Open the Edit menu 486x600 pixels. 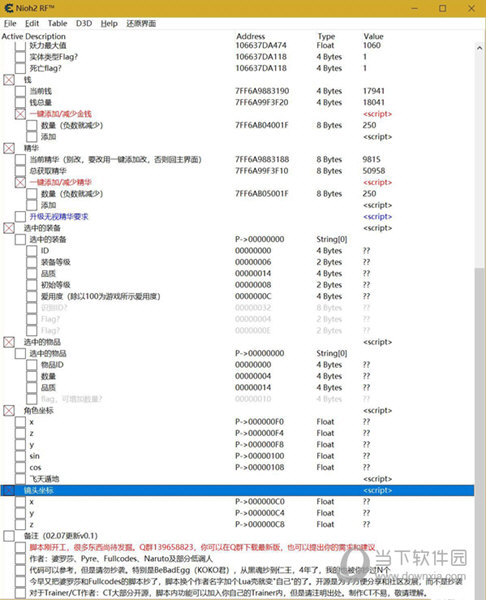32,23
